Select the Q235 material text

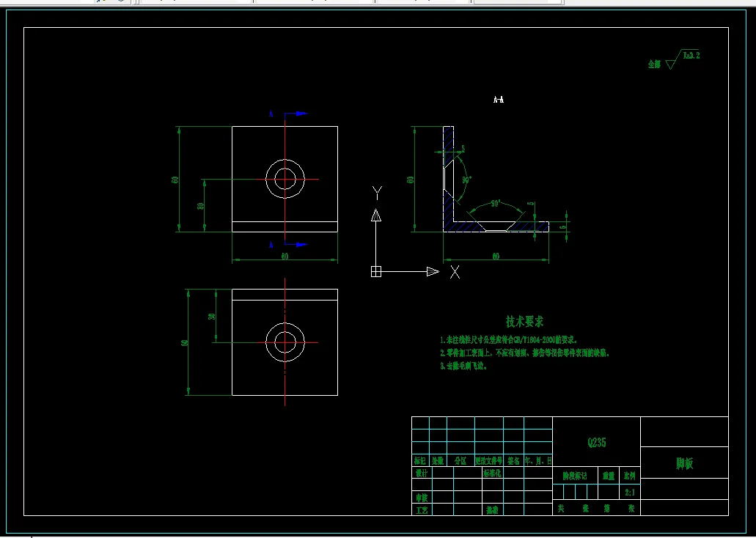click(596, 443)
